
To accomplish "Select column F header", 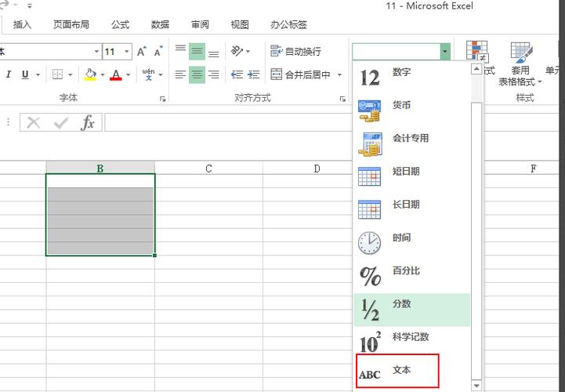I will pyautogui.click(x=534, y=168).
